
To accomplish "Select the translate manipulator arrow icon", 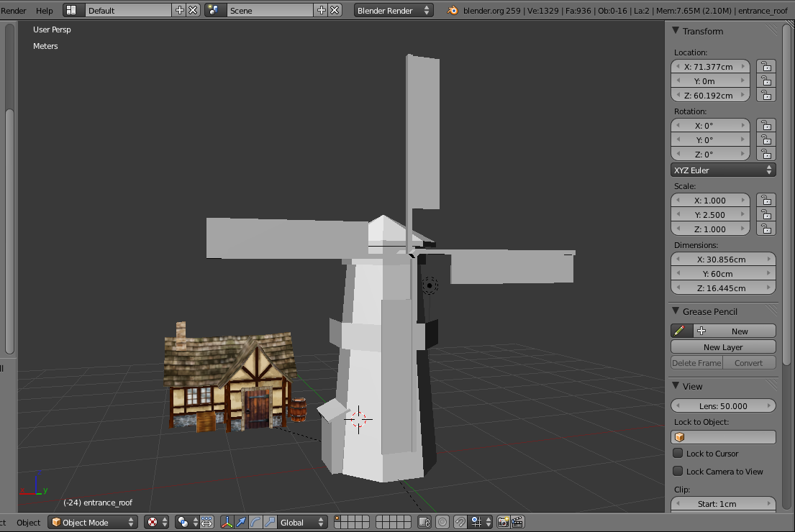I will [x=242, y=522].
